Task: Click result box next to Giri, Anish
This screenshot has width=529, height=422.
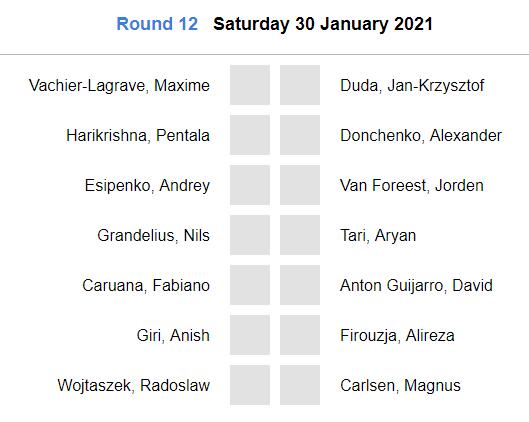Action: (x=250, y=335)
